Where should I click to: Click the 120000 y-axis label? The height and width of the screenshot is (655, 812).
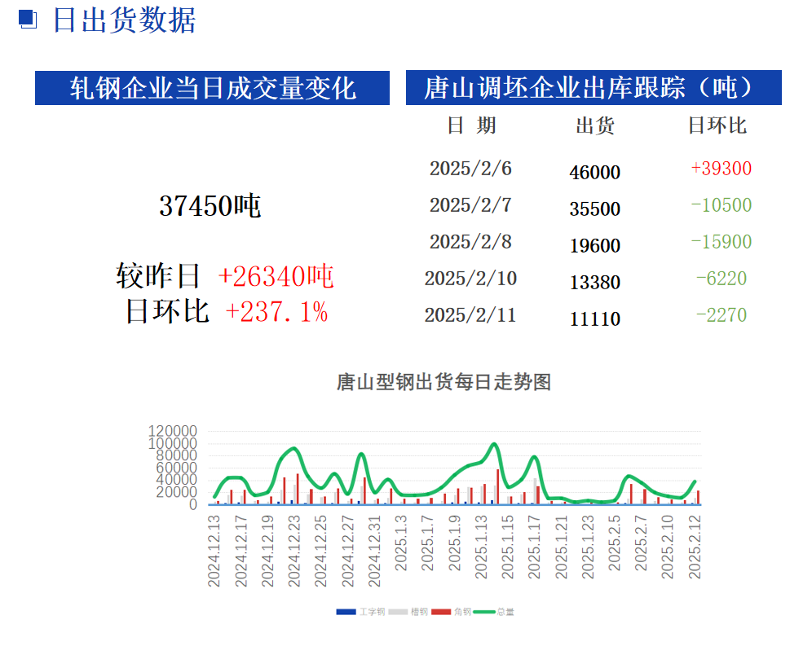pyautogui.click(x=172, y=431)
